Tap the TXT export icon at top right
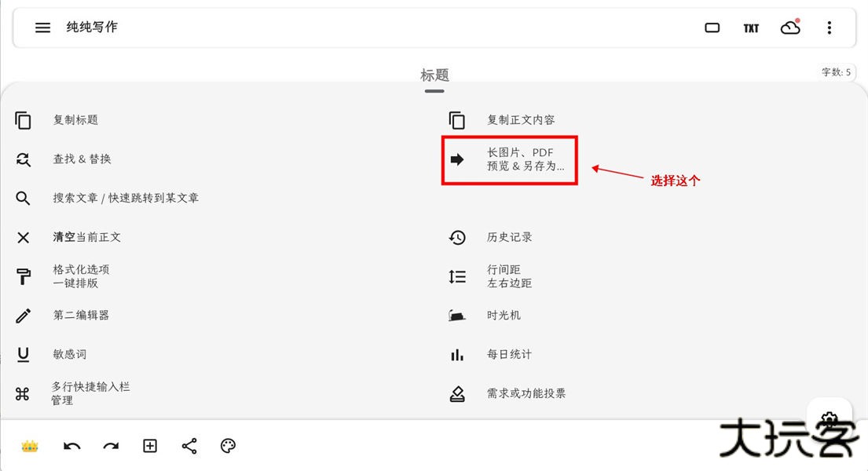The height and width of the screenshot is (471, 868). pyautogui.click(x=751, y=27)
